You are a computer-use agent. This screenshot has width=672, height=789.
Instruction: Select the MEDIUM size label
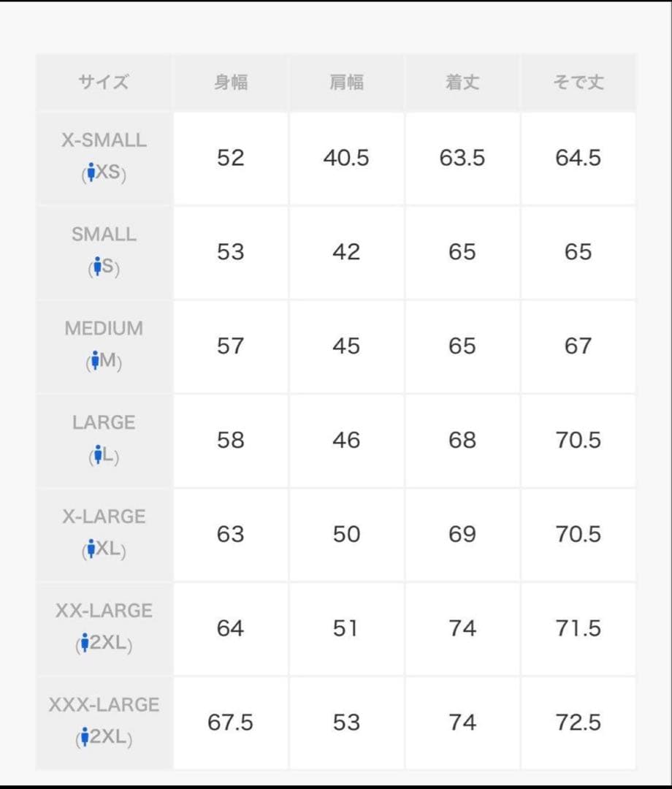[x=104, y=329]
